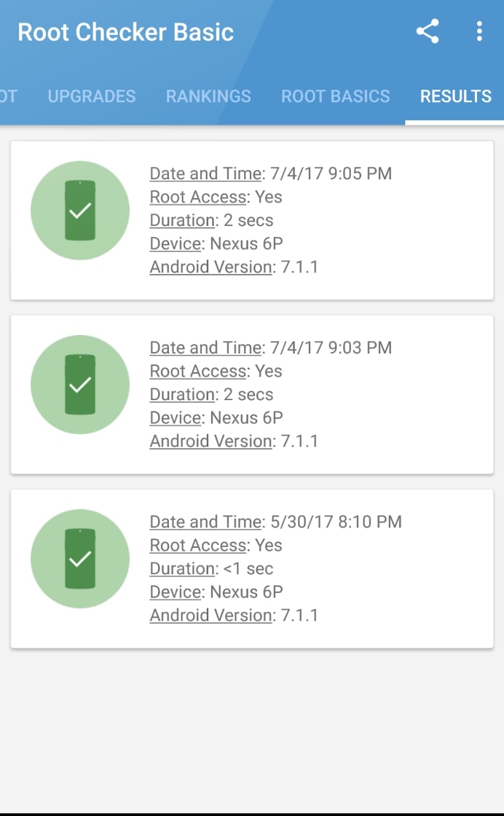Tap the green phone checkmark on the first result

pos(80,210)
